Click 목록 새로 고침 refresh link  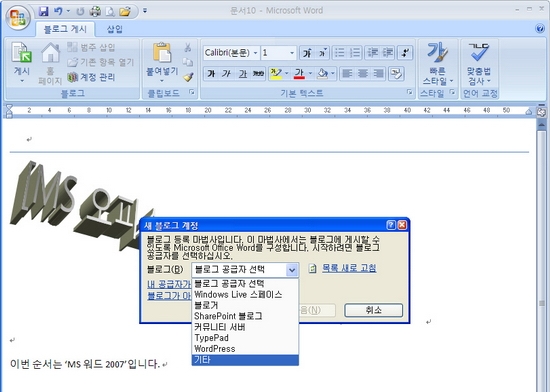349,269
